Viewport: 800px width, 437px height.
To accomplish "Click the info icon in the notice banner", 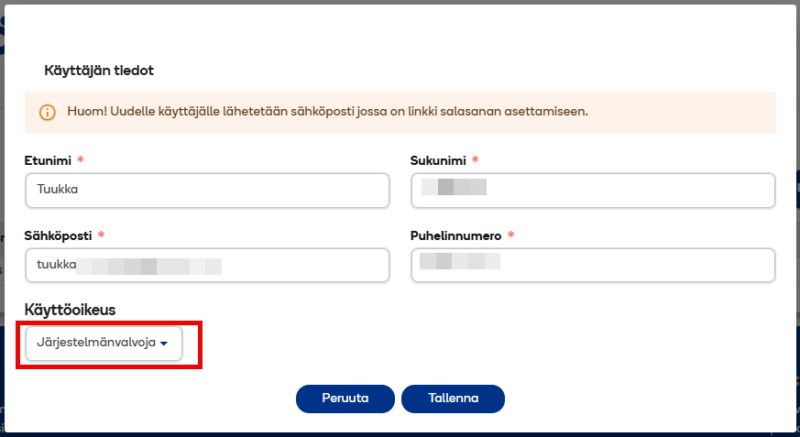I will coord(47,113).
